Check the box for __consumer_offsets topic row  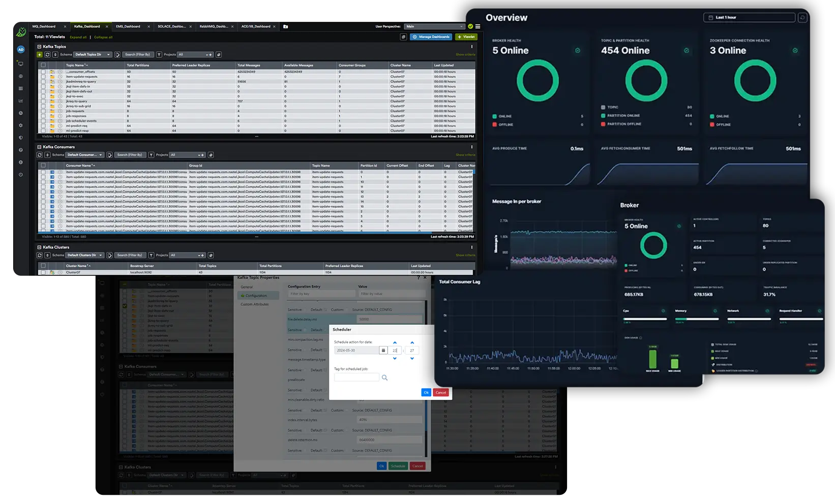43,72
